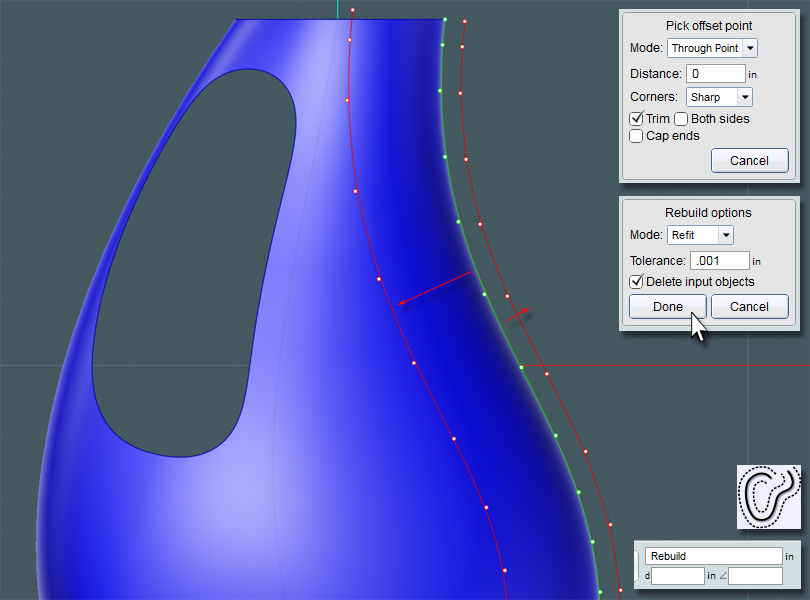The image size is (810, 600).
Task: Enable the Cap ends checkbox
Action: [x=636, y=136]
